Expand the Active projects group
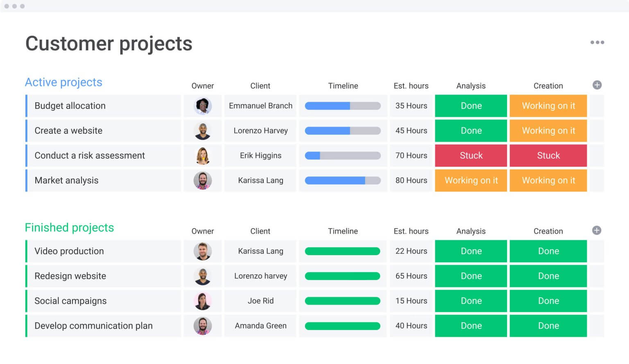The width and height of the screenshot is (629, 364). pos(63,82)
